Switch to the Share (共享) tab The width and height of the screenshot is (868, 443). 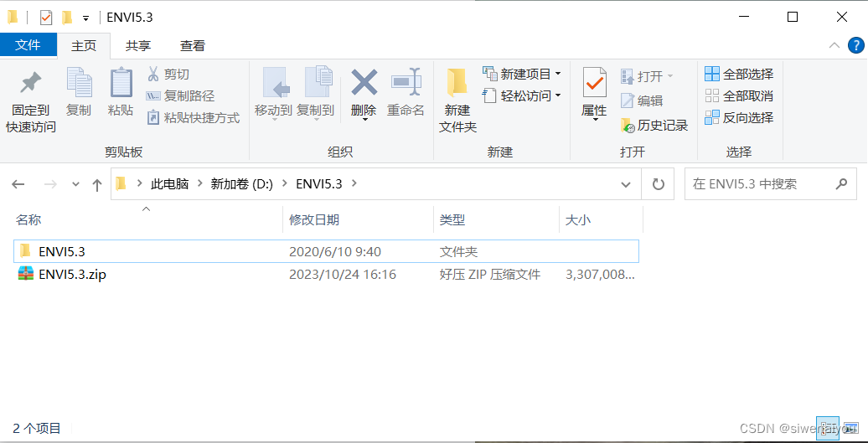(138, 46)
